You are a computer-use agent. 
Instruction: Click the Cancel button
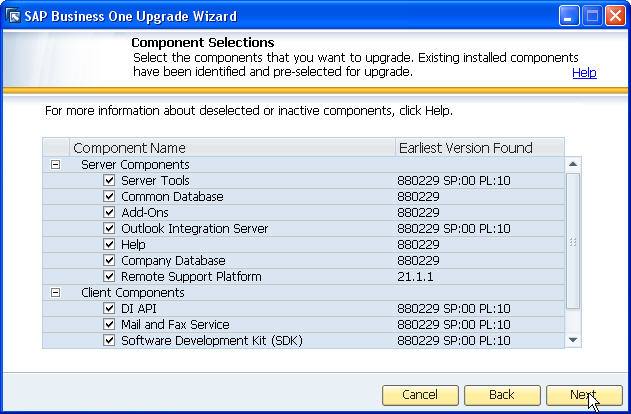pos(420,395)
